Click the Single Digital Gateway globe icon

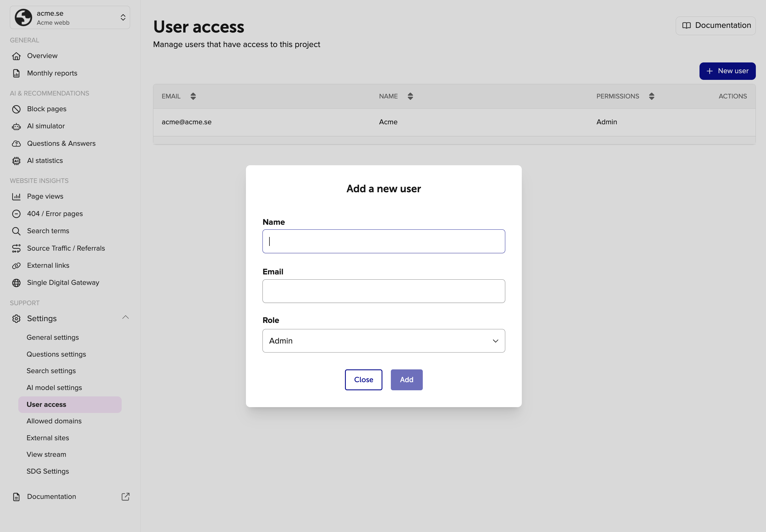pos(16,283)
